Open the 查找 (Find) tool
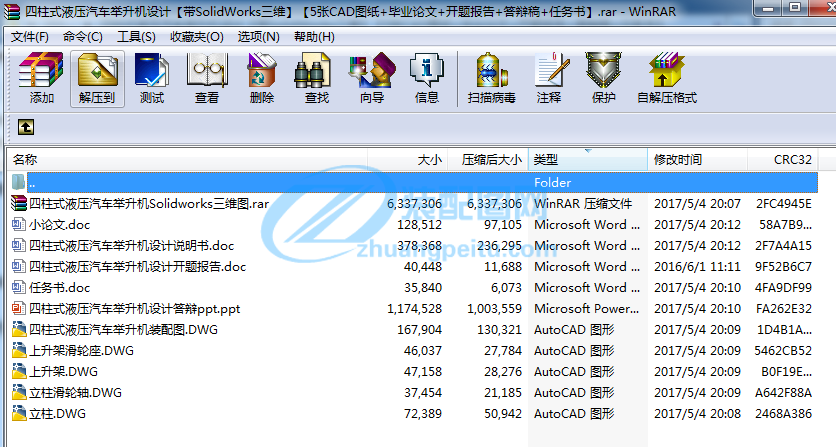Image resolution: width=836 pixels, height=447 pixels. click(x=317, y=78)
